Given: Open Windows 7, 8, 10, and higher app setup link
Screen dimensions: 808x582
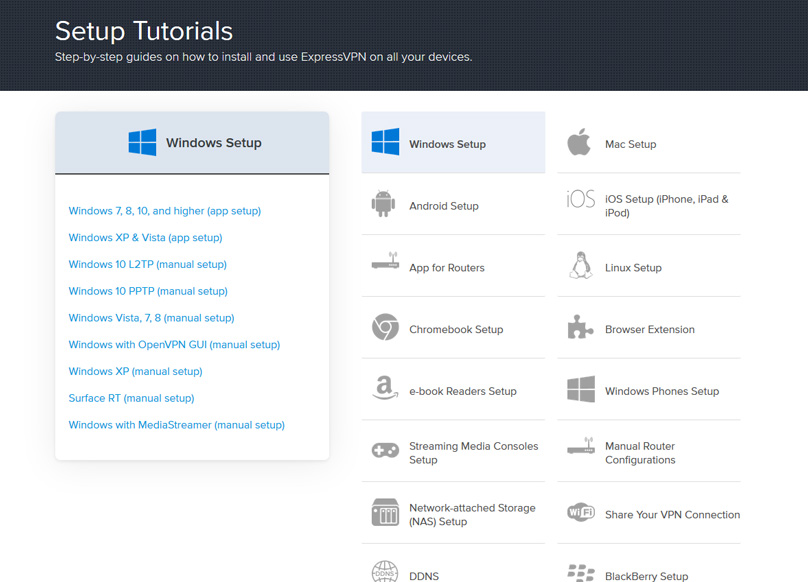Looking at the screenshot, I should pos(165,211).
